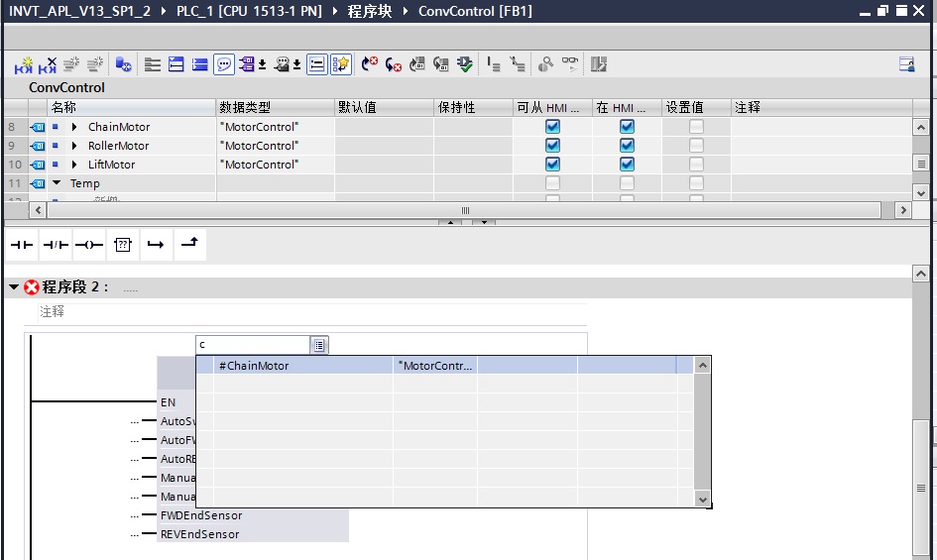Insert an output coil
The image size is (937, 560).
(x=89, y=245)
